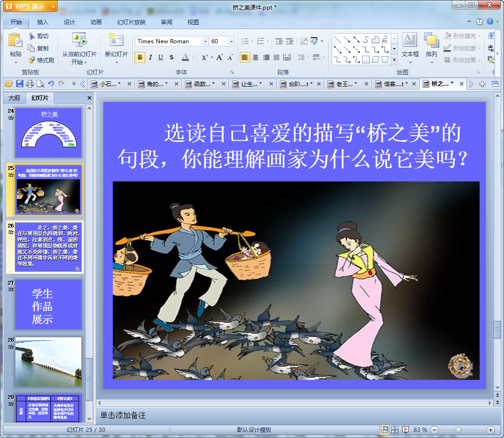This screenshot has width=504, height=438.
Task: Open the help question mark icon
Action: coord(490,21)
